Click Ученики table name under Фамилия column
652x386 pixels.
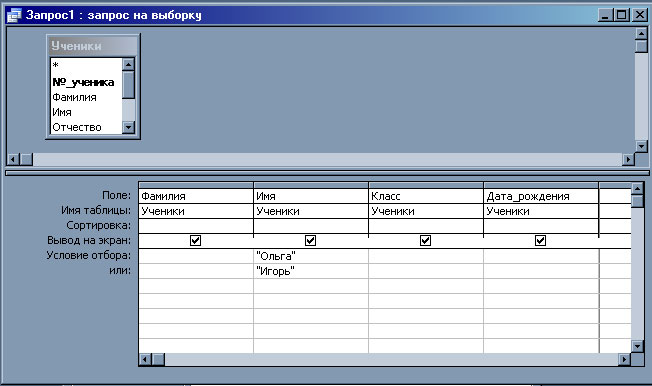point(196,211)
